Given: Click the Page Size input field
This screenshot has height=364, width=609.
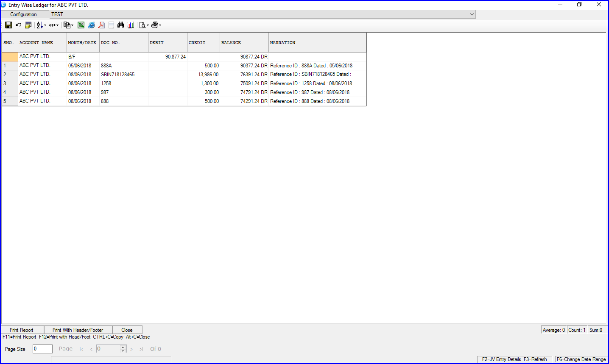Looking at the screenshot, I should tap(42, 349).
